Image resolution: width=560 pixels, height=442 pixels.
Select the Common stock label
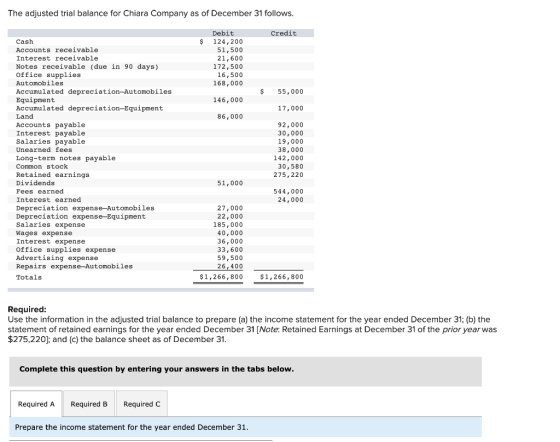click(42, 167)
